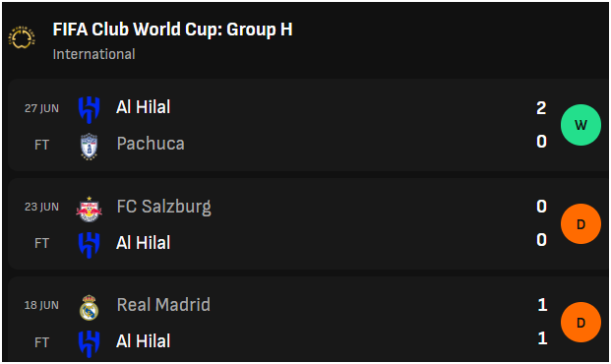Screen dimensions: 611x364
Task: Open the 27 JUN Al Hilal vs Pachuca match row
Action: (x=308, y=125)
